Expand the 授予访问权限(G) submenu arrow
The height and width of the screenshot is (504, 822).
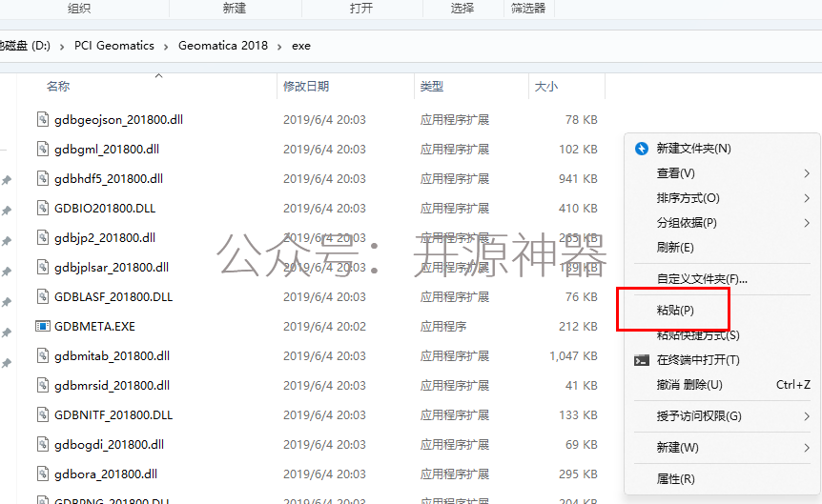click(807, 416)
